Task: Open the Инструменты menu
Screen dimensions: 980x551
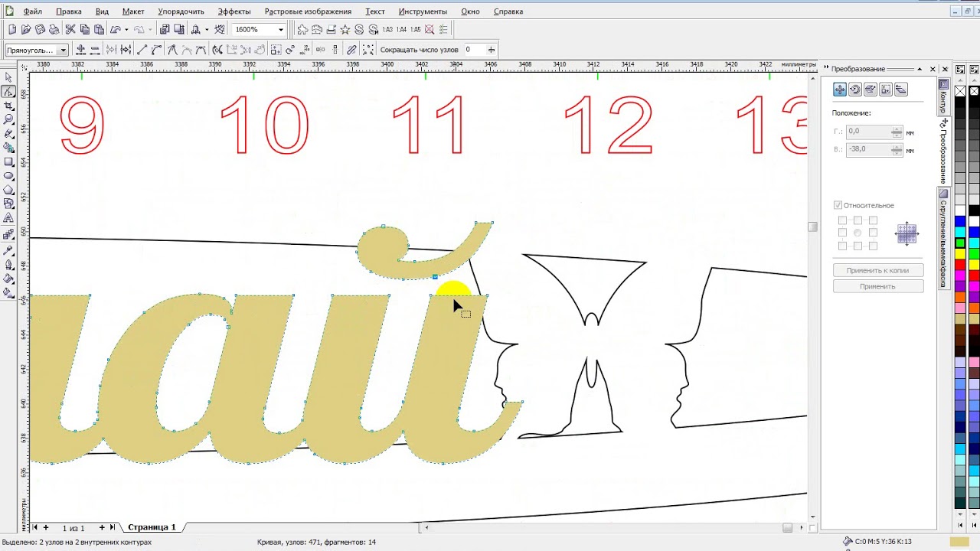Action: coord(423,11)
